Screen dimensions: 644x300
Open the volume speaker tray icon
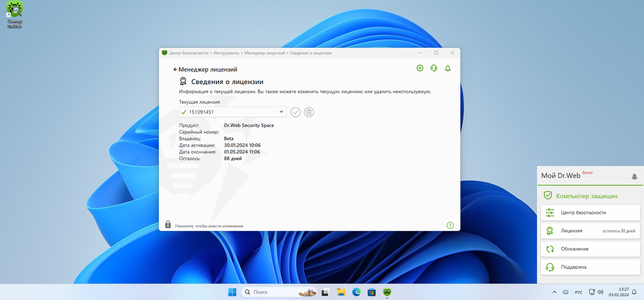(600, 292)
